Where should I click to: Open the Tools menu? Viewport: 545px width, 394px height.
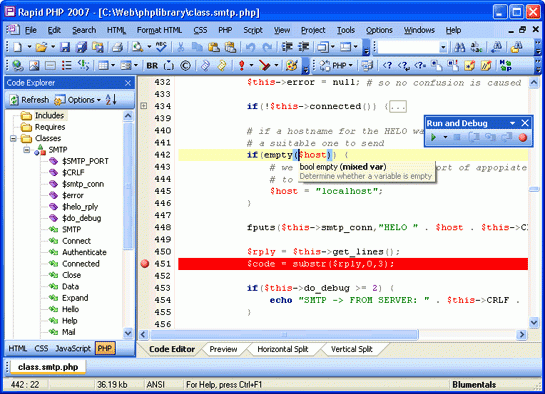click(x=345, y=30)
